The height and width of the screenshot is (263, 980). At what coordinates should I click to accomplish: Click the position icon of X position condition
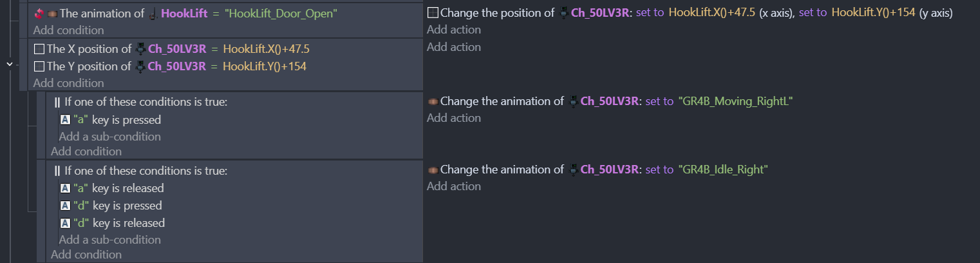click(x=39, y=49)
